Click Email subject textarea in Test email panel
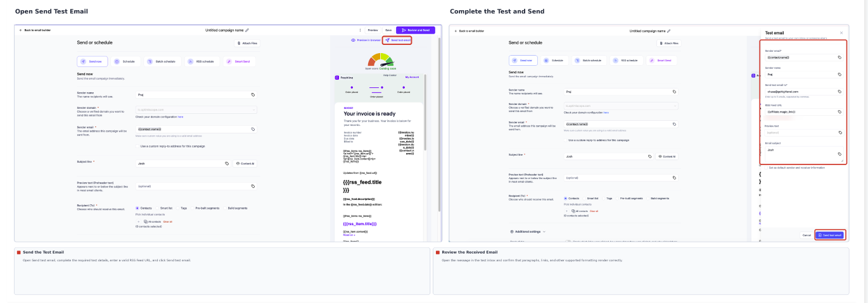The width and height of the screenshot is (868, 303). point(804,154)
